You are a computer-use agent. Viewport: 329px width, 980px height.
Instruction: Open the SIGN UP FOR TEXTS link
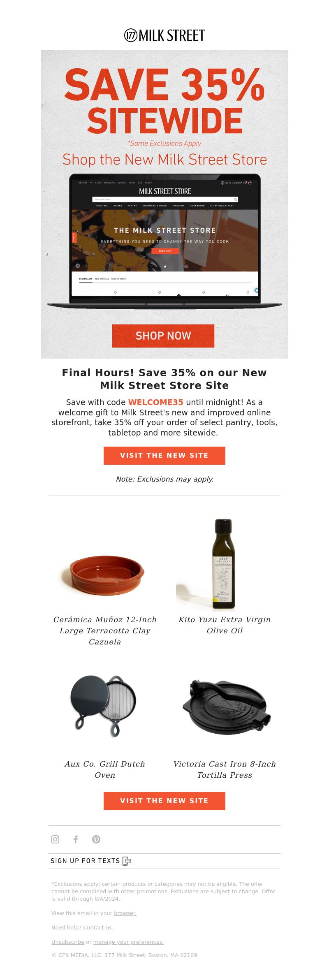(85, 861)
